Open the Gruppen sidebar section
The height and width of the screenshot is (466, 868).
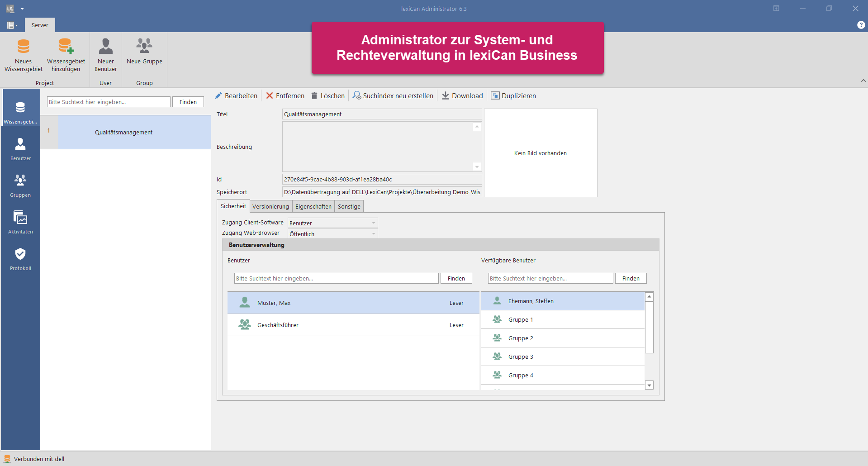20,185
